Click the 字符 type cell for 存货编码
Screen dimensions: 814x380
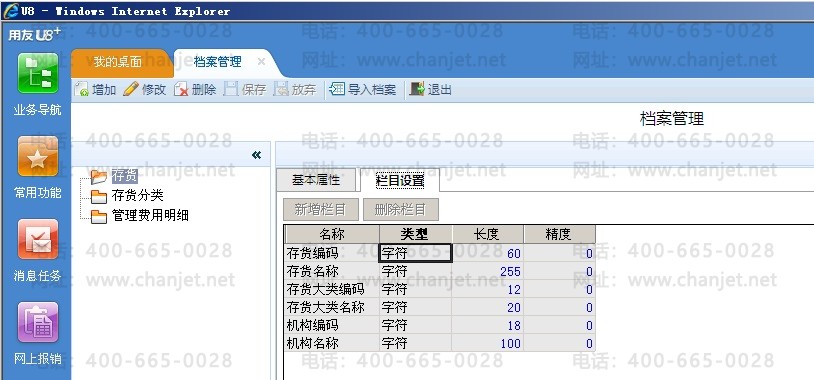(x=415, y=253)
